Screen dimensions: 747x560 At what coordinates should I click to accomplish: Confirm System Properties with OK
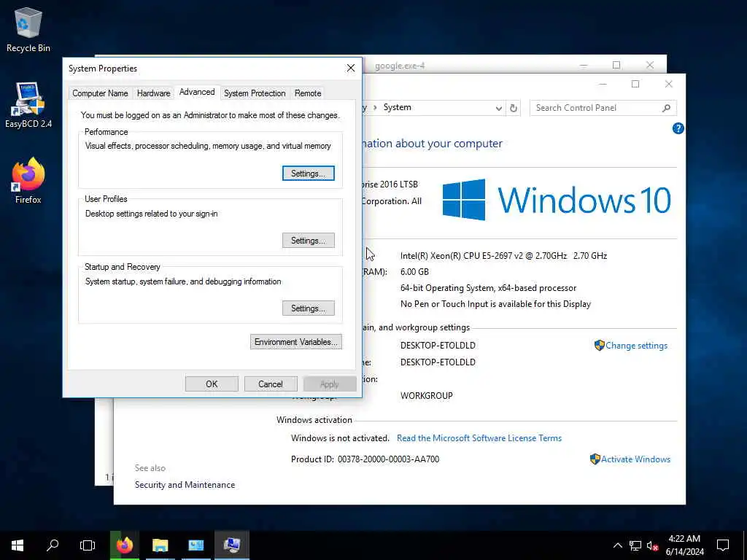click(212, 384)
